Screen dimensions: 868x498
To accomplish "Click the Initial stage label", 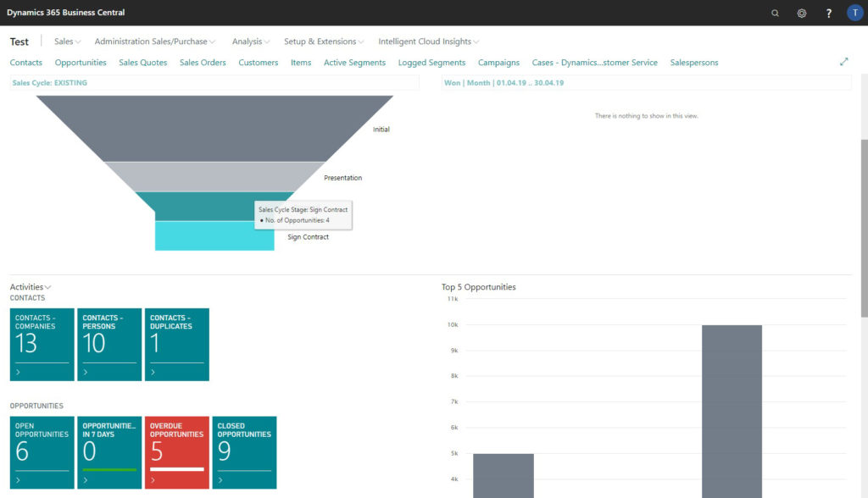I will point(381,130).
